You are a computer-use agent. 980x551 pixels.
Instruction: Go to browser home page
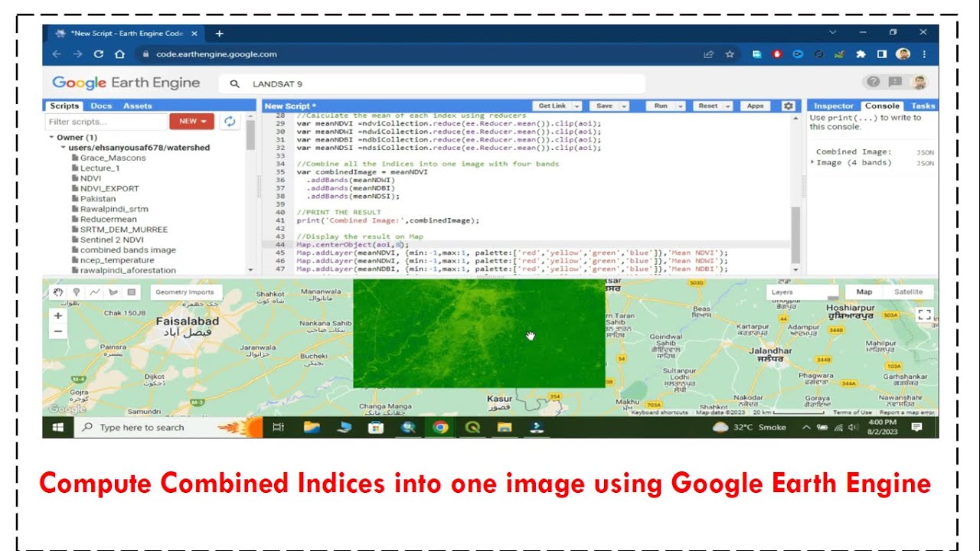pyautogui.click(x=119, y=54)
